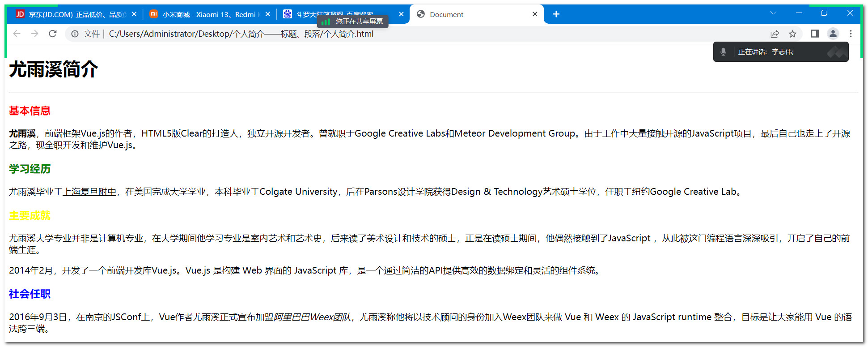868x347 pixels.
Task: Expand the tab search dropdown arrow
Action: click(773, 13)
